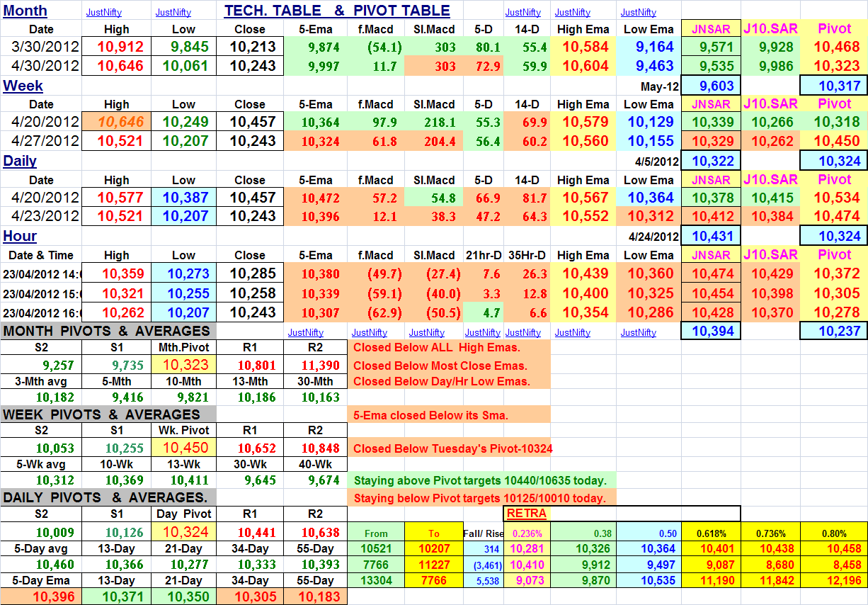Image resolution: width=868 pixels, height=605 pixels.
Task: Open JustNifty link above Month table Low Ema column
Action: pos(638,12)
